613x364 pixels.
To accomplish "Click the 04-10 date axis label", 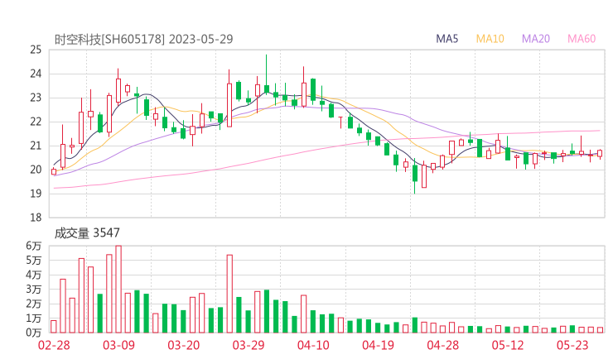I will (x=313, y=345).
